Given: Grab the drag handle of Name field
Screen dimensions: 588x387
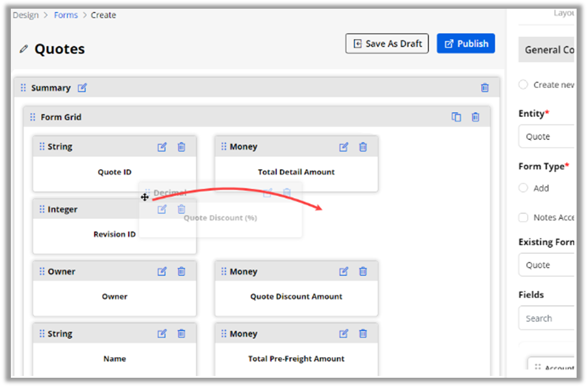Looking at the screenshot, I should click(42, 334).
